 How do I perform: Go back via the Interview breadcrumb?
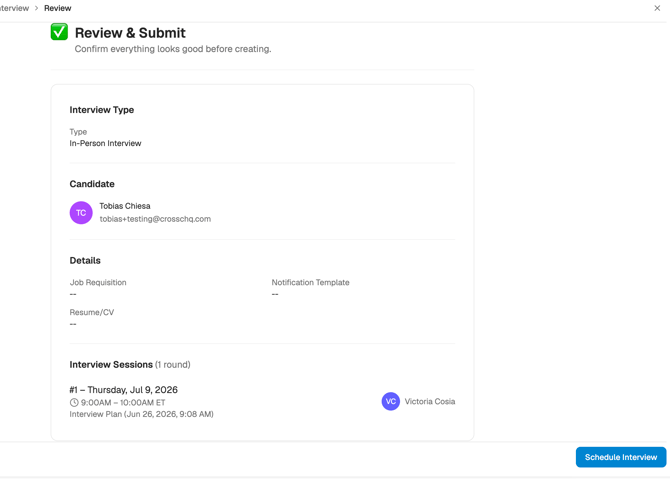pyautogui.click(x=14, y=8)
